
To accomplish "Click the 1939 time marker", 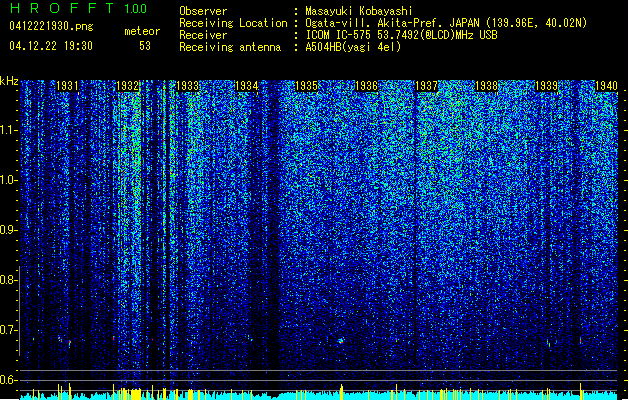I will 546,86.
